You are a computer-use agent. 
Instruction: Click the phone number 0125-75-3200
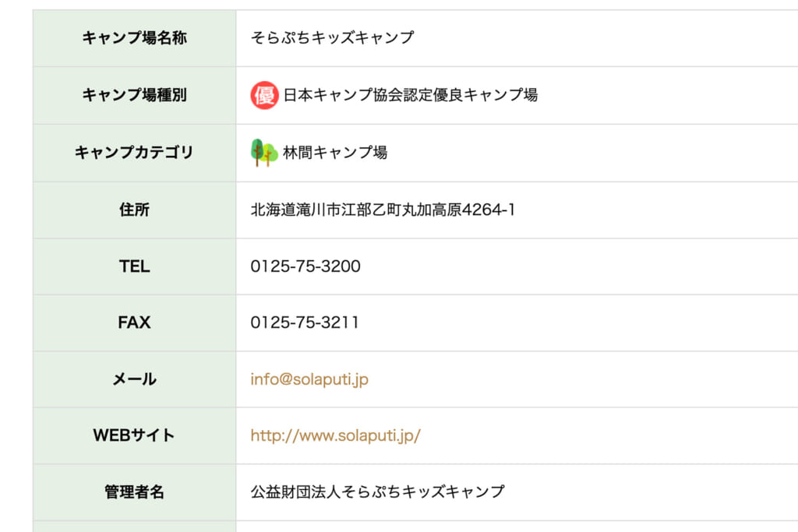305,266
